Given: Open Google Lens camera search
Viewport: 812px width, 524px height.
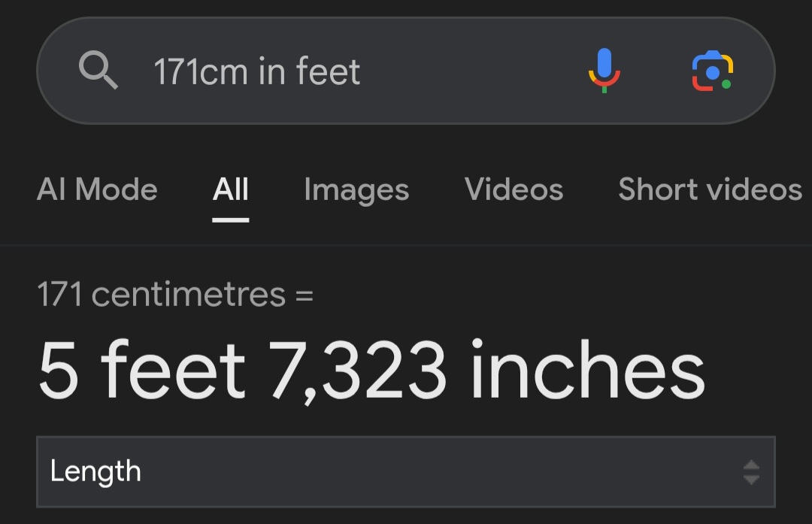Looking at the screenshot, I should (711, 71).
